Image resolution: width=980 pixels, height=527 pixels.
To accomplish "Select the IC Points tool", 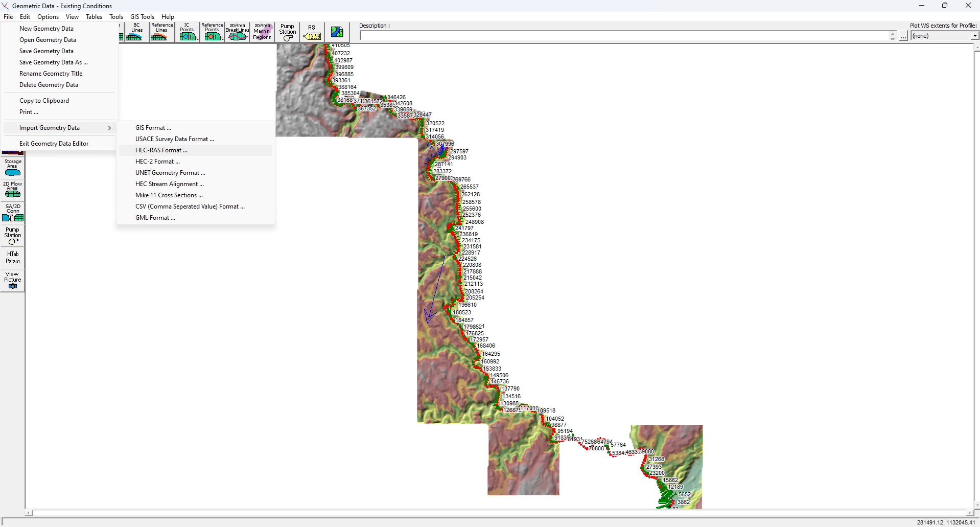I will (187, 32).
